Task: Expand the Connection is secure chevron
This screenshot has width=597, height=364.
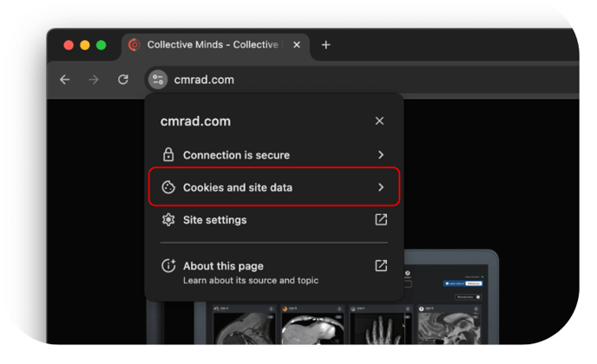Action: 381,155
